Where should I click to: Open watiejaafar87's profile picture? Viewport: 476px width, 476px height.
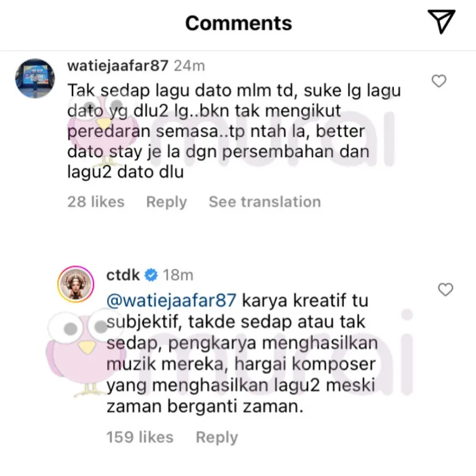click(35, 79)
